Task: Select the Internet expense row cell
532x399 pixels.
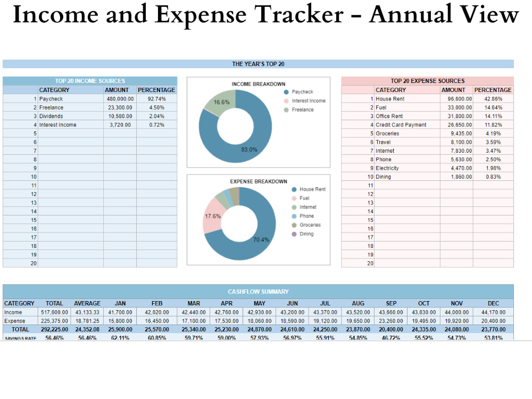Action: [407, 151]
